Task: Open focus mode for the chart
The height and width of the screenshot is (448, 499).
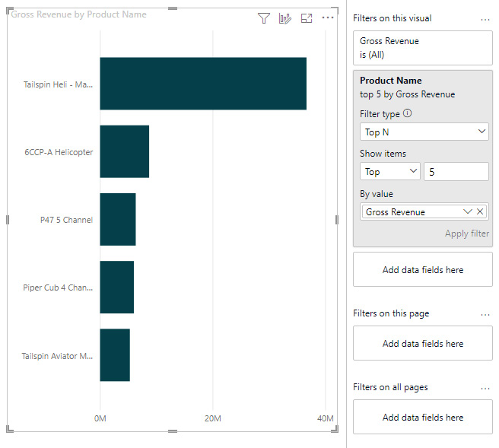Action: 307,18
